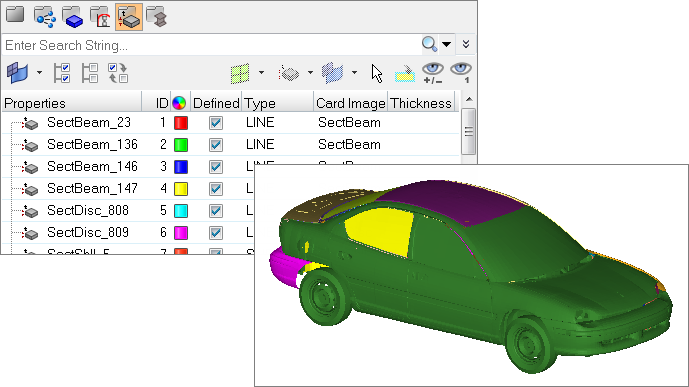
Task: Click the magenta color swatch for SectDisc_809
Action: click(x=181, y=232)
